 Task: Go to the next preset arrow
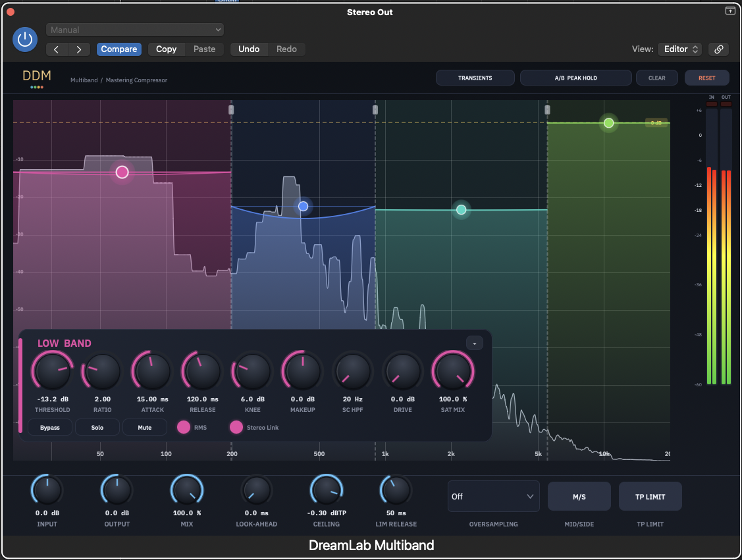tap(79, 49)
